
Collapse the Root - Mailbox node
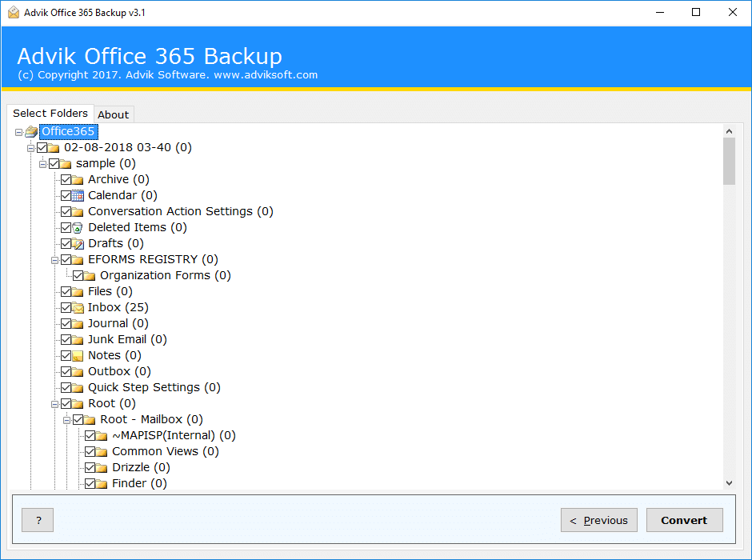(66, 420)
